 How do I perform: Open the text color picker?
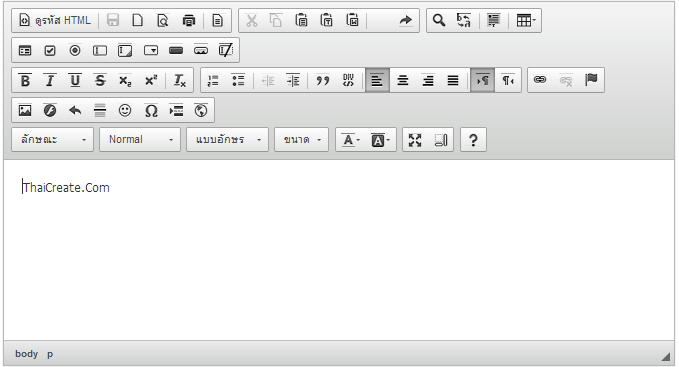(351, 140)
